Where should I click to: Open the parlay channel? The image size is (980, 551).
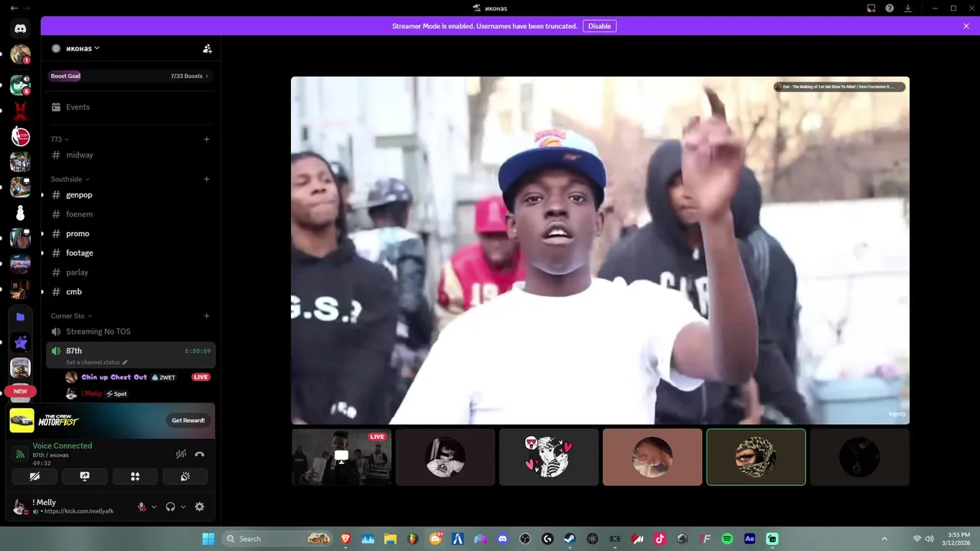(132, 272)
